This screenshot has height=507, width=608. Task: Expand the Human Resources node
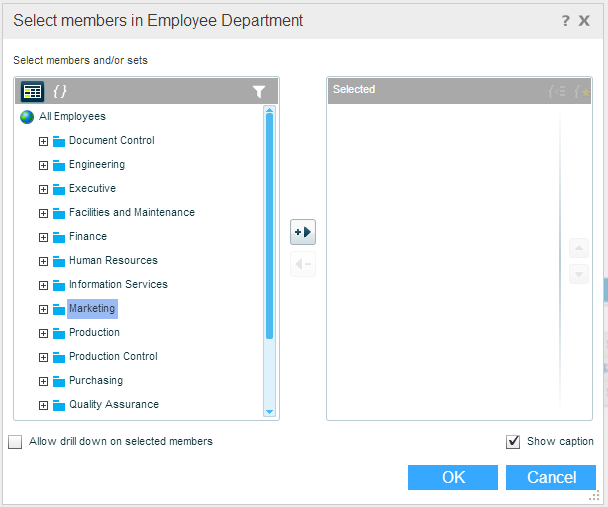pyautogui.click(x=43, y=261)
